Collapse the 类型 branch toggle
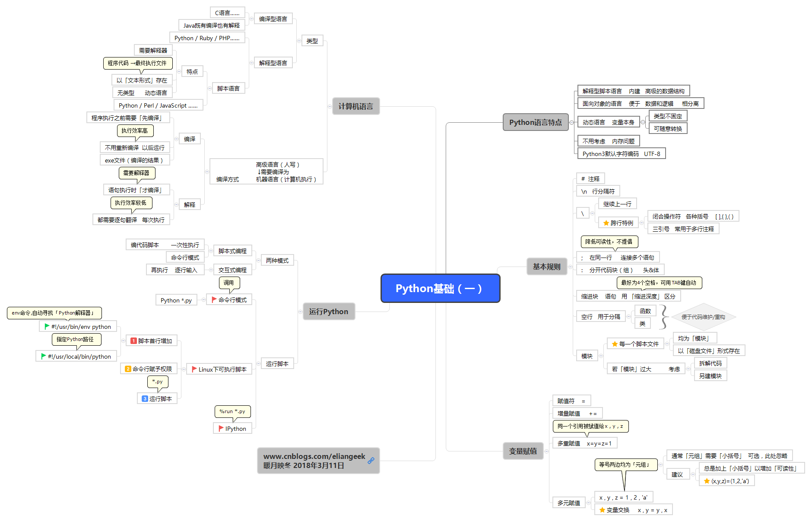812x522 pixels. click(x=299, y=41)
